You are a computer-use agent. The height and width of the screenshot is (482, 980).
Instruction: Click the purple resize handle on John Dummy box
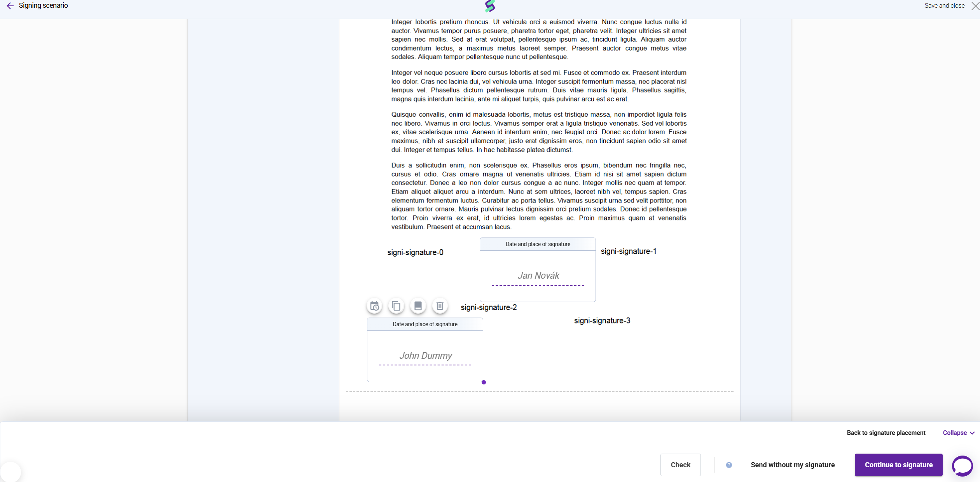[x=484, y=382]
